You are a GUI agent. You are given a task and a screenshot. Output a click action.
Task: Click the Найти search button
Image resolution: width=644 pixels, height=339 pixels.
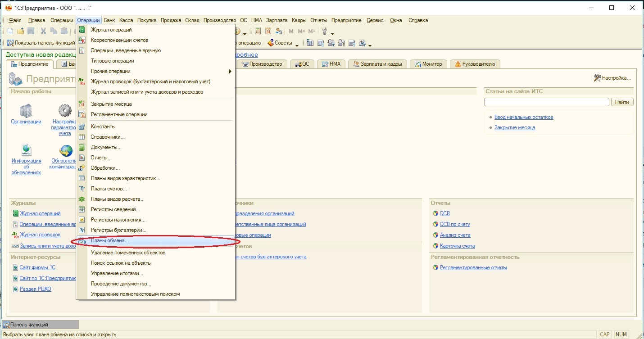click(x=622, y=102)
